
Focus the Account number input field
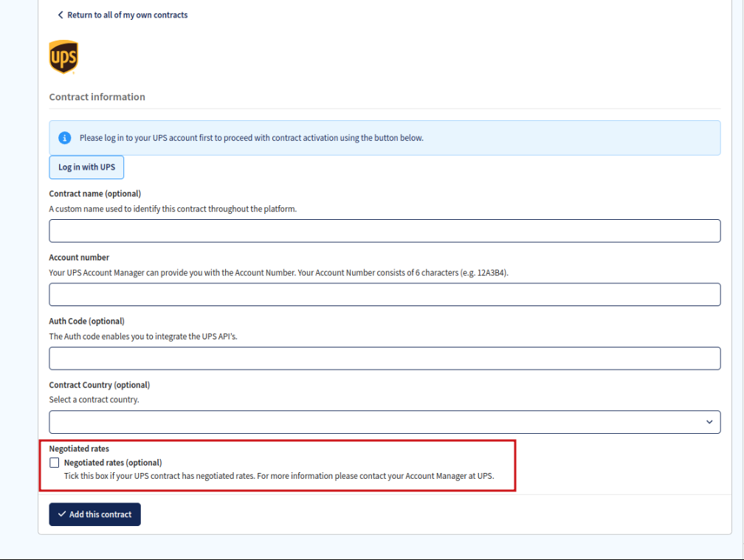coord(385,294)
